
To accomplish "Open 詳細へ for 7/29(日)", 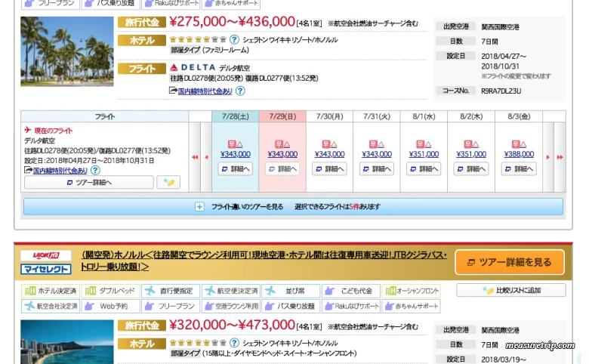I will click(282, 169).
